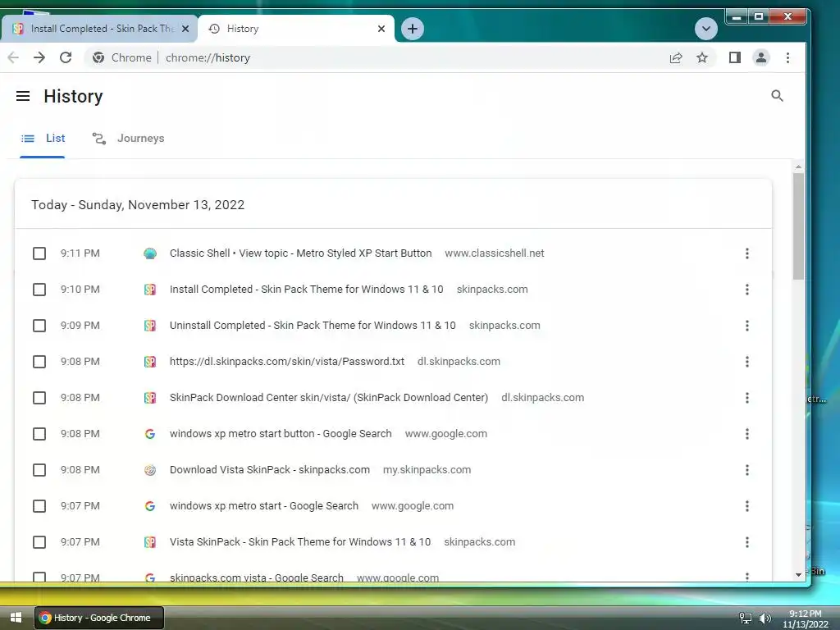Open more actions for Install Completed entry
The width and height of the screenshot is (840, 630).
click(746, 290)
